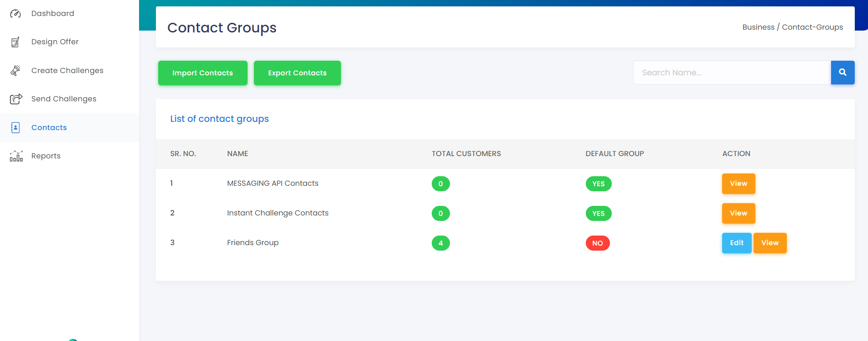View the Friends Group contacts

click(770, 243)
